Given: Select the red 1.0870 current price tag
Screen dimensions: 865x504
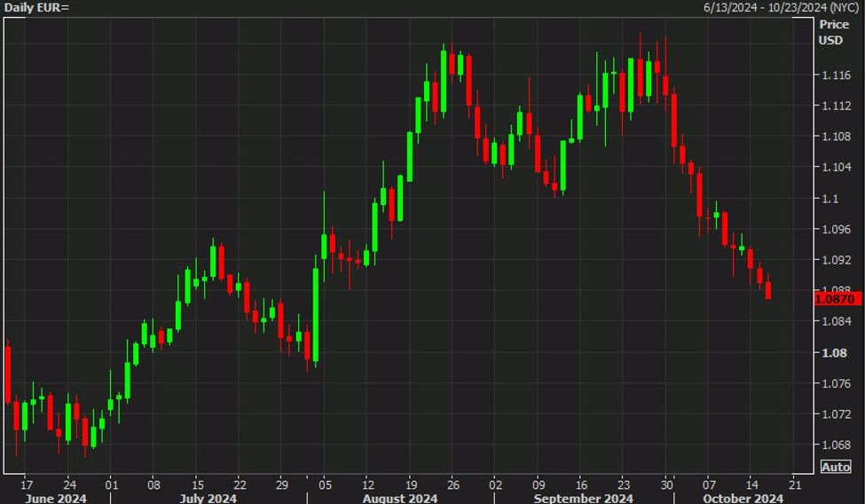Looking at the screenshot, I should [836, 299].
